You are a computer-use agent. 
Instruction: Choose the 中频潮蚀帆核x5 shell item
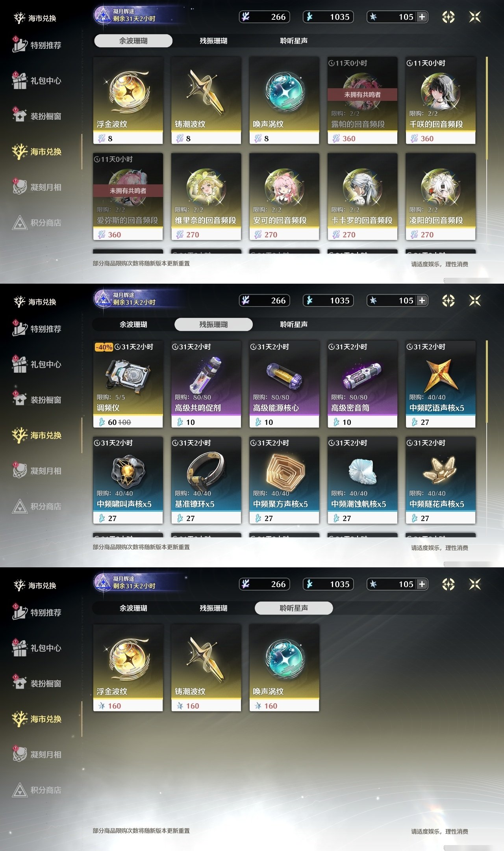362,480
